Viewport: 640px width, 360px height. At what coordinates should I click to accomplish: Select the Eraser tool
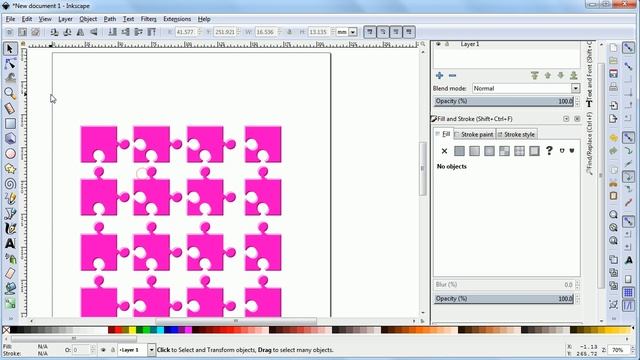10,273
